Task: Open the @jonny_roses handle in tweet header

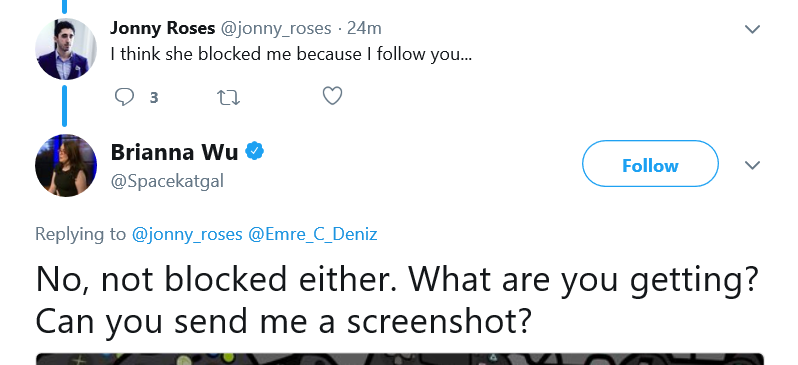Action: coord(275,29)
